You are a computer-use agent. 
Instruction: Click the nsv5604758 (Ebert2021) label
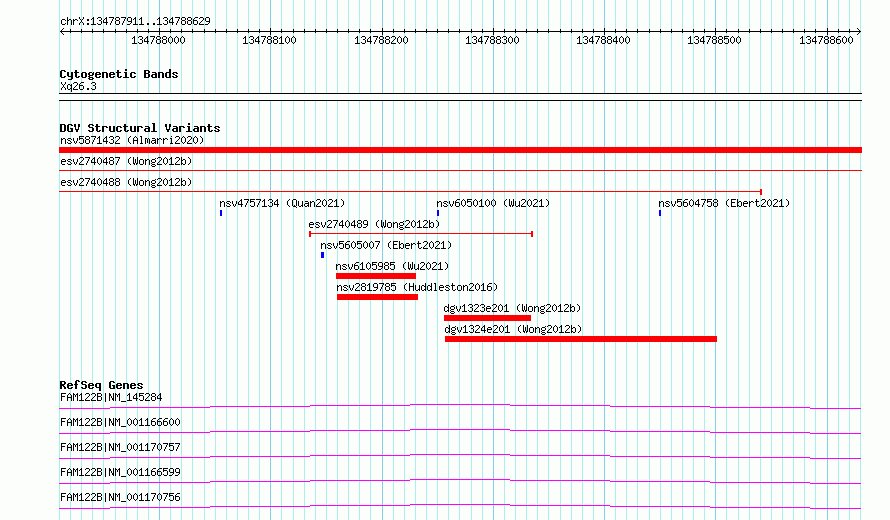click(x=724, y=203)
